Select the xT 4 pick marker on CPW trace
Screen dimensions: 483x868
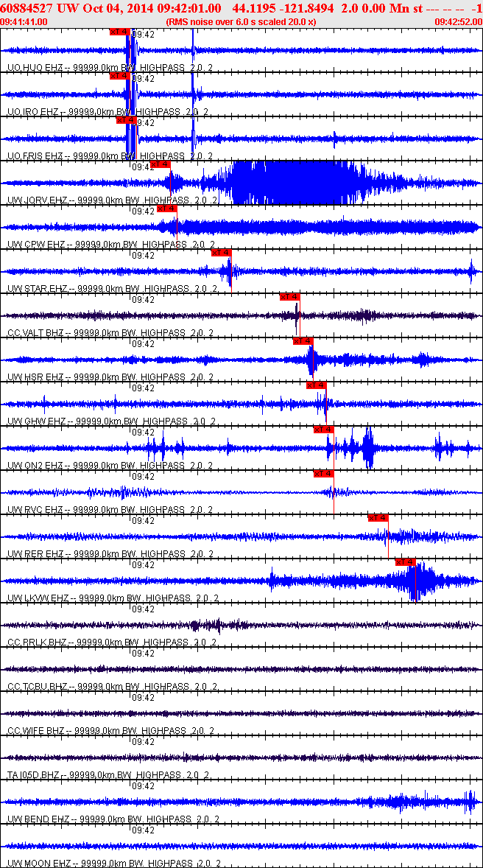pos(167,209)
